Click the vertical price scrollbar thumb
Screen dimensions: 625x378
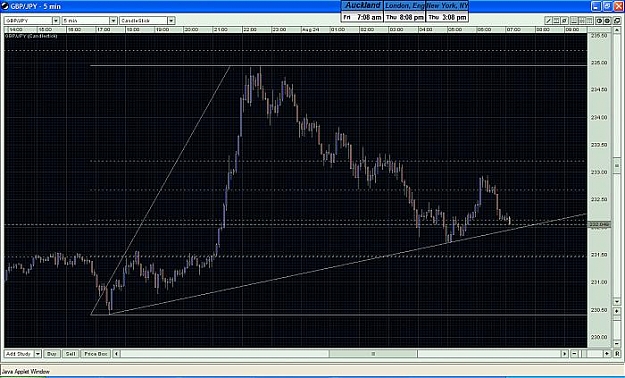617,165
